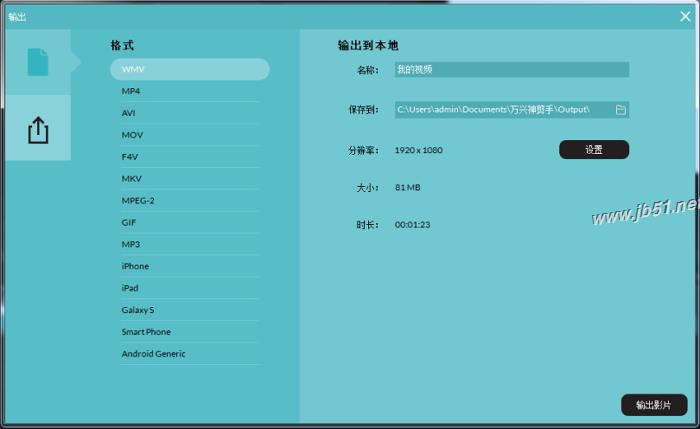Click duration value 00:01:23
Screen dimensions: 700x429
click(x=412, y=225)
